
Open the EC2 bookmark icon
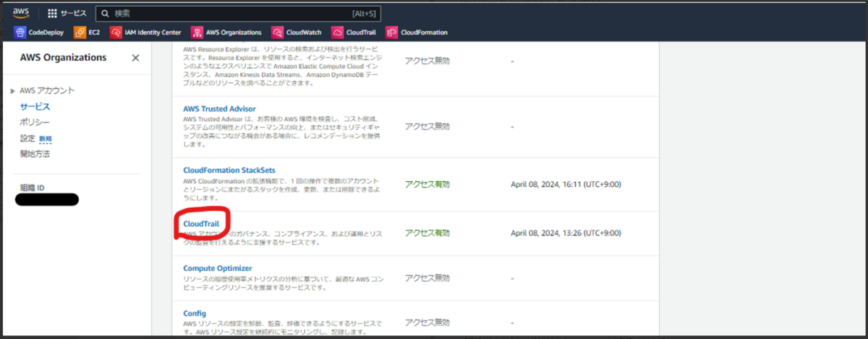click(80, 32)
